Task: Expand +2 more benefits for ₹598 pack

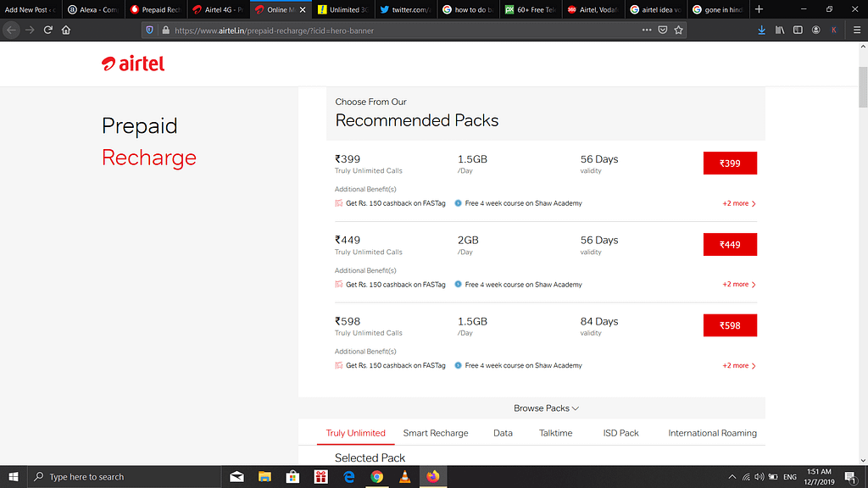Action: (x=739, y=366)
